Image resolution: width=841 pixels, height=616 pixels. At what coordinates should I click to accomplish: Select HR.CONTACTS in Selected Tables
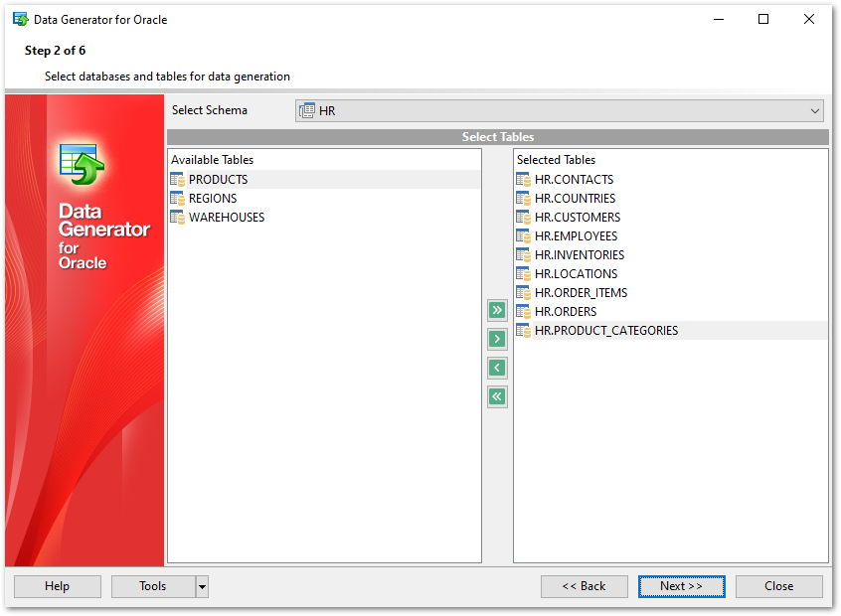click(x=670, y=180)
